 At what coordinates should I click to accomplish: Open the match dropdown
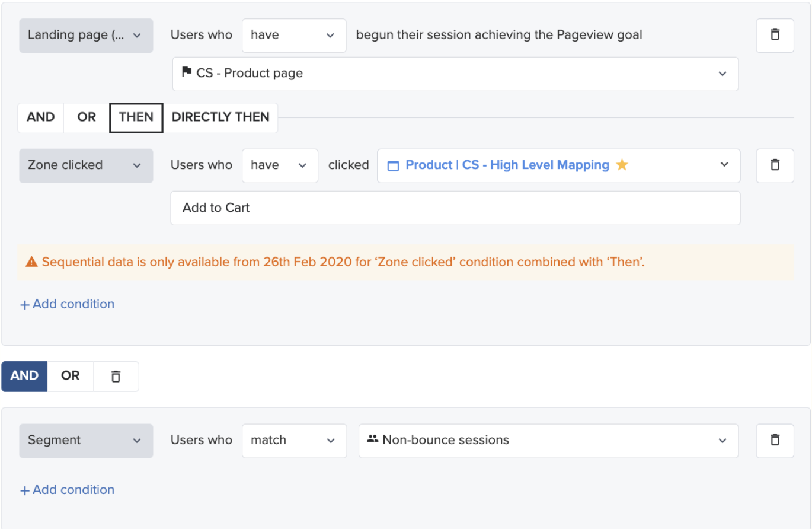click(294, 440)
